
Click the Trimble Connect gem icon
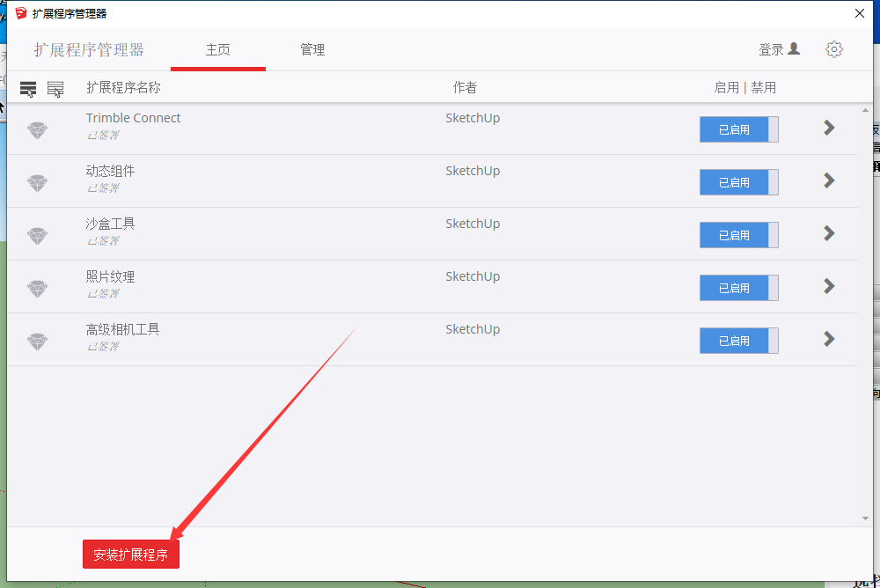click(38, 130)
